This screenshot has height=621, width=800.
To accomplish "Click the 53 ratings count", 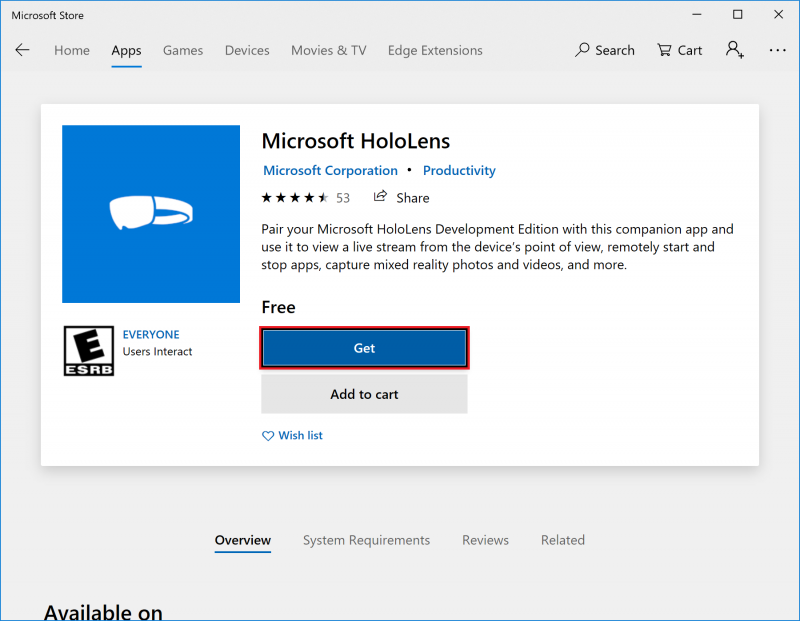I will (343, 198).
